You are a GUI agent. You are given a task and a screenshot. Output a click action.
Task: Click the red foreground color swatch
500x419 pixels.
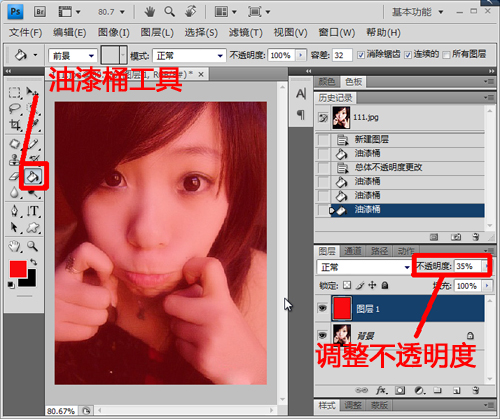(x=18, y=269)
